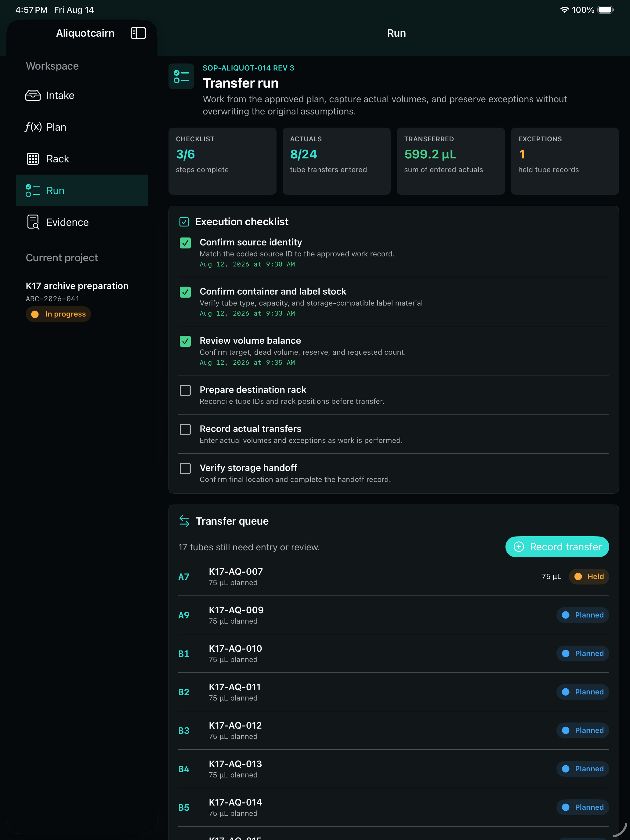Click the Planned badge on K17-AQ-013
630x840 pixels.
click(x=582, y=769)
